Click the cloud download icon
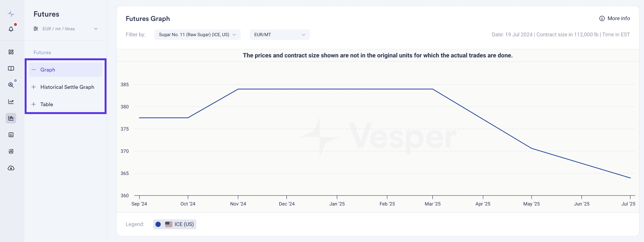Screen dimensions: 644x242 click(11, 168)
